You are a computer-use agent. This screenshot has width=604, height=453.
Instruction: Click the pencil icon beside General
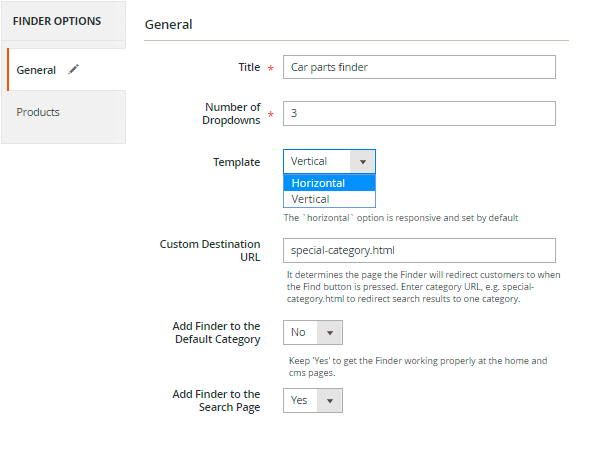click(73, 70)
